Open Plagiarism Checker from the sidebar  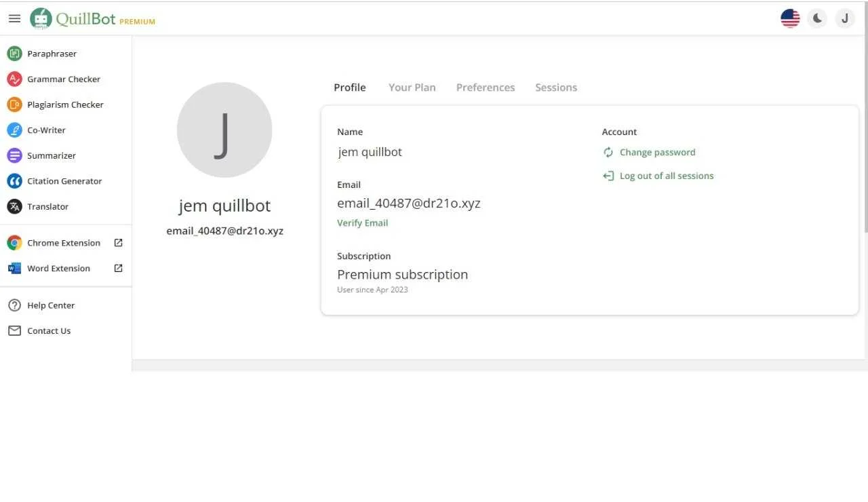point(66,104)
